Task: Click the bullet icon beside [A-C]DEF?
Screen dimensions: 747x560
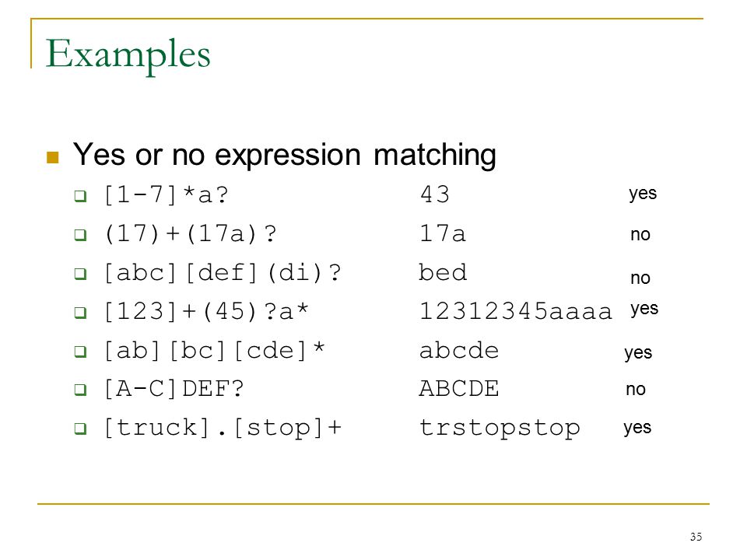Action: 80,390
